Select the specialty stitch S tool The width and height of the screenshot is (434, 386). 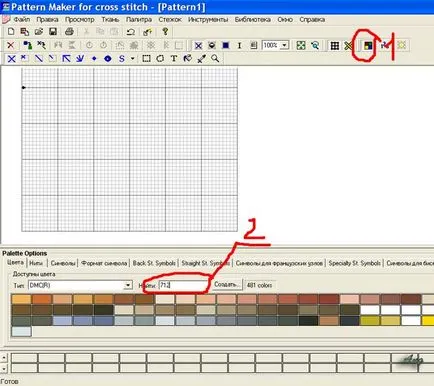pyautogui.click(x=122, y=59)
